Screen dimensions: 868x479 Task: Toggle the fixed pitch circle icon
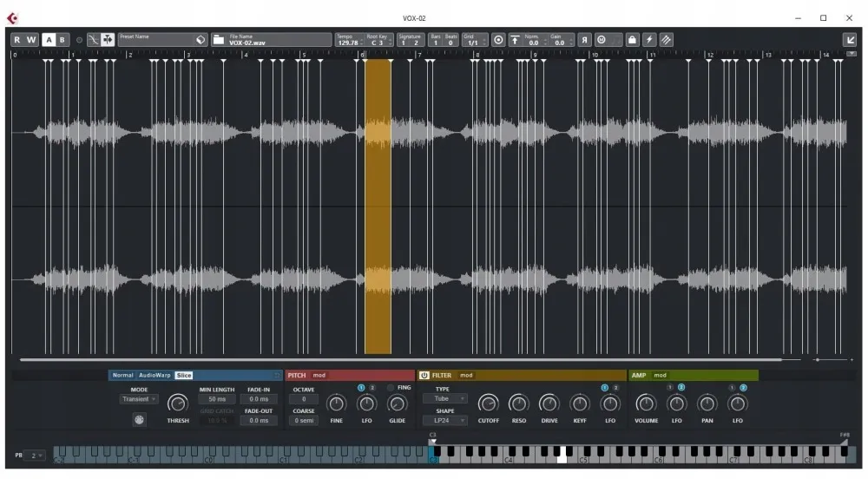click(x=498, y=40)
